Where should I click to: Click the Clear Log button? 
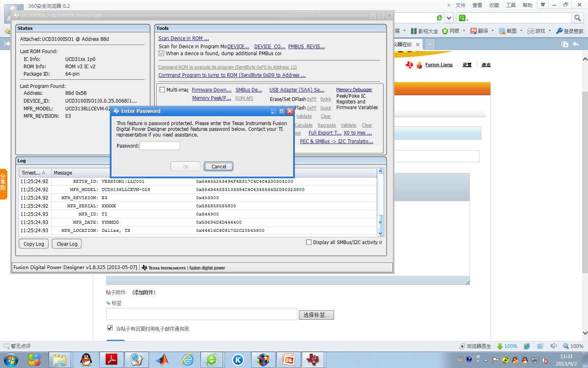[67, 244]
